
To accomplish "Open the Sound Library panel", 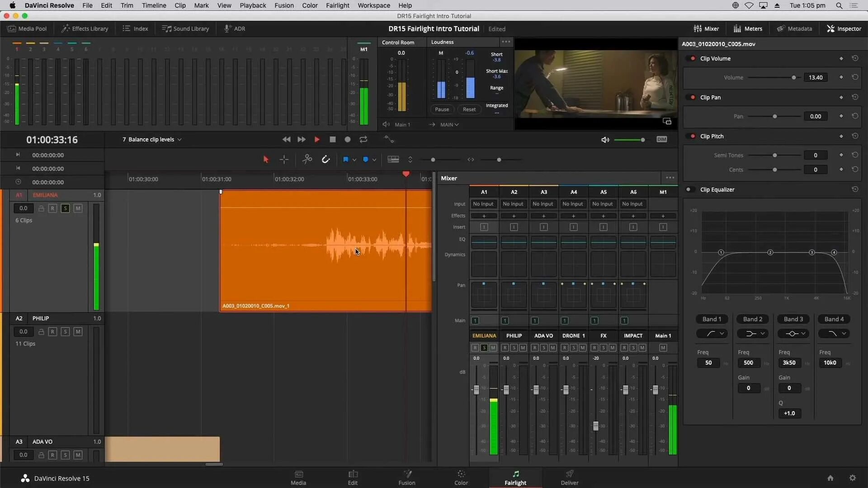I will pyautogui.click(x=186, y=28).
